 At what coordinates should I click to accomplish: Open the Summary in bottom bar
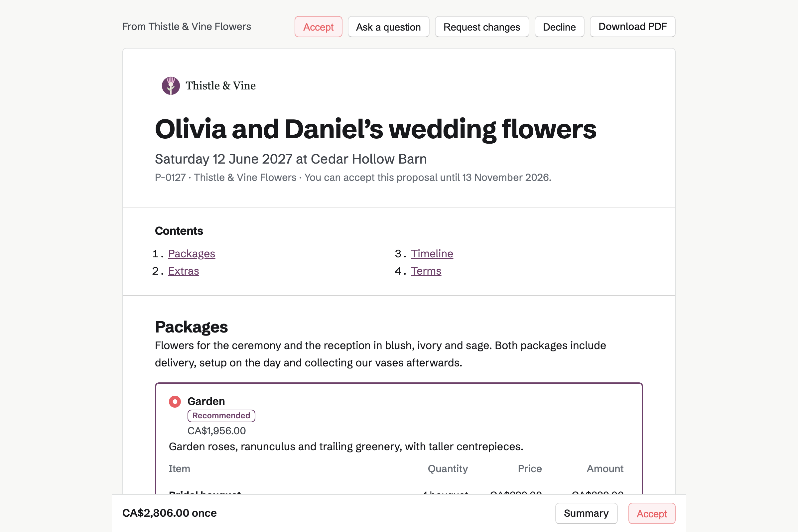click(x=586, y=513)
